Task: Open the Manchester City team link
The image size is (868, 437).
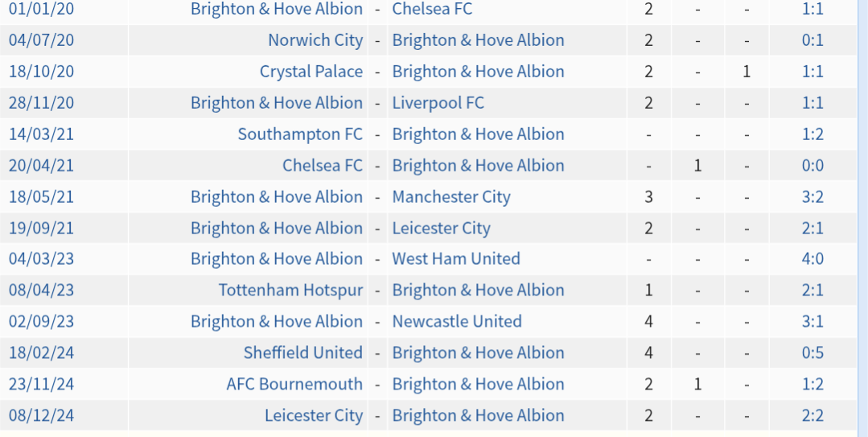Action: point(451,196)
